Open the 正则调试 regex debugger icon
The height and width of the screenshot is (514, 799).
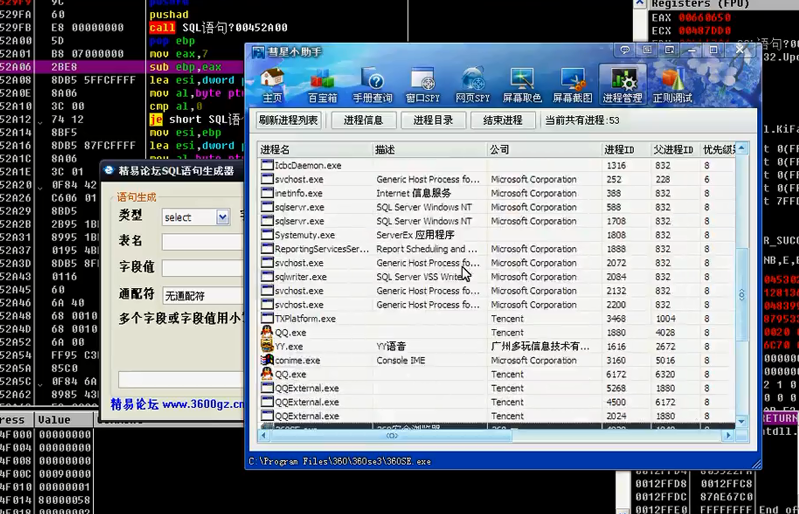point(672,85)
